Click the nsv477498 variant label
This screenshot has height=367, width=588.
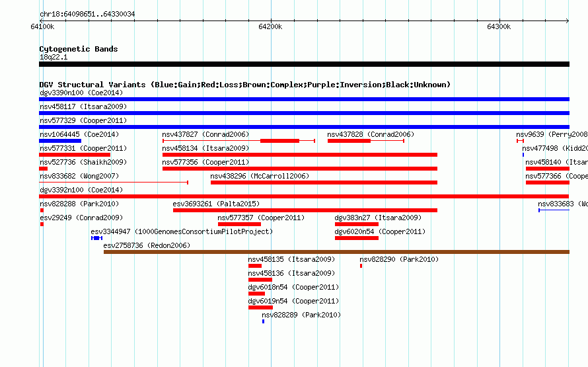point(555,148)
